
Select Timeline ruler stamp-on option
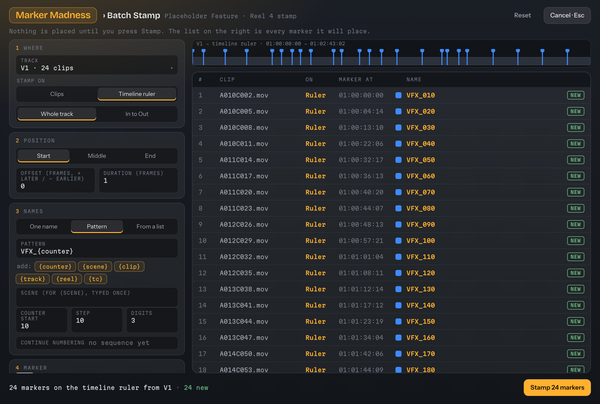[x=137, y=94]
